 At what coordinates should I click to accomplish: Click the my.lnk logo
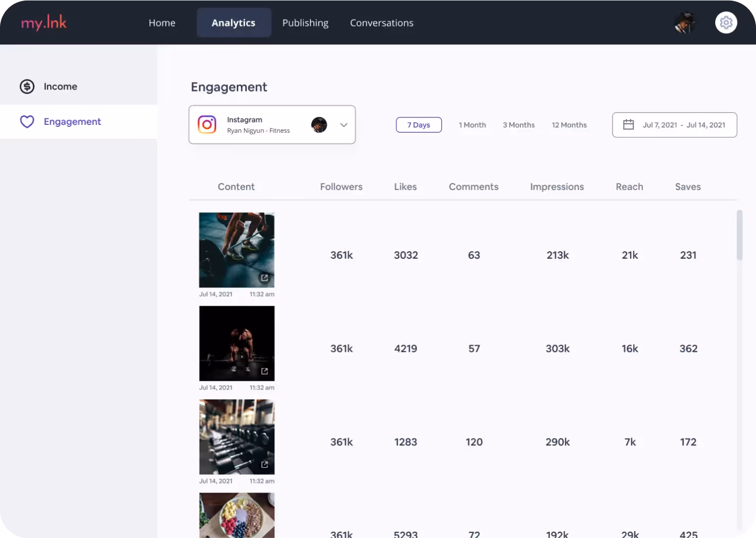point(44,23)
